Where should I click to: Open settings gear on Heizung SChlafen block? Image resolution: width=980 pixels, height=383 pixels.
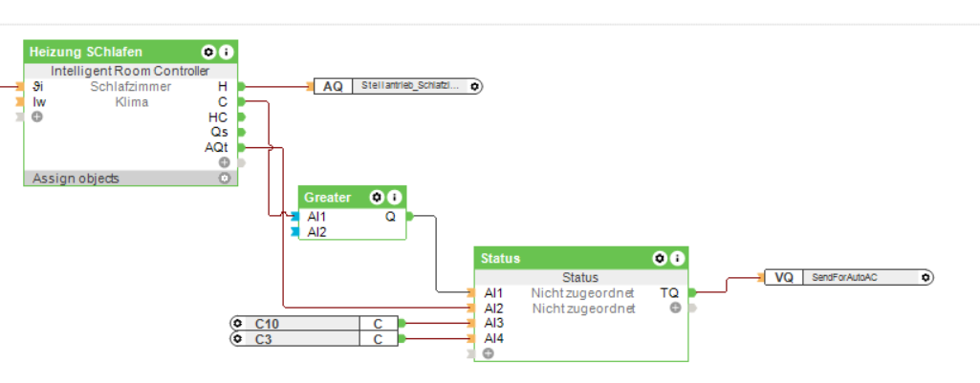coord(207,52)
